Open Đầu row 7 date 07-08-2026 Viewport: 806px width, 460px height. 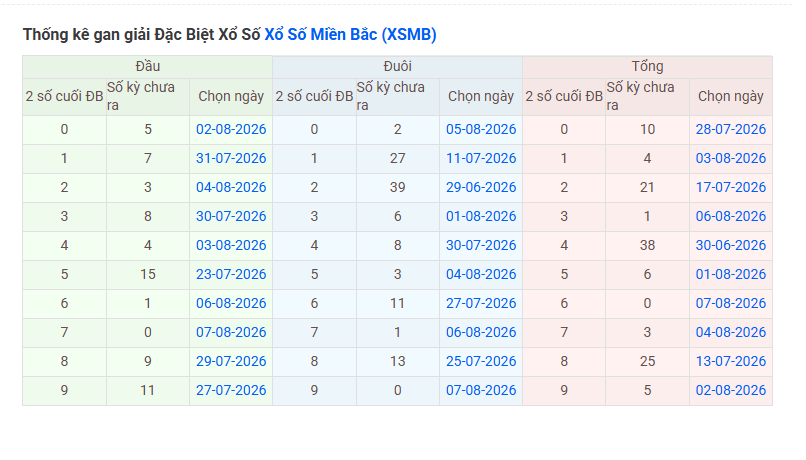click(x=231, y=333)
